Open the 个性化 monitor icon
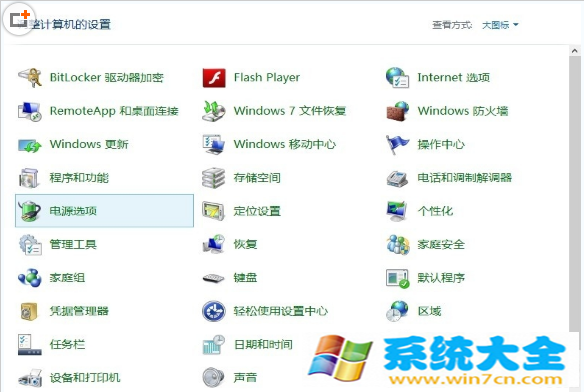The width and height of the screenshot is (584, 392). click(397, 211)
